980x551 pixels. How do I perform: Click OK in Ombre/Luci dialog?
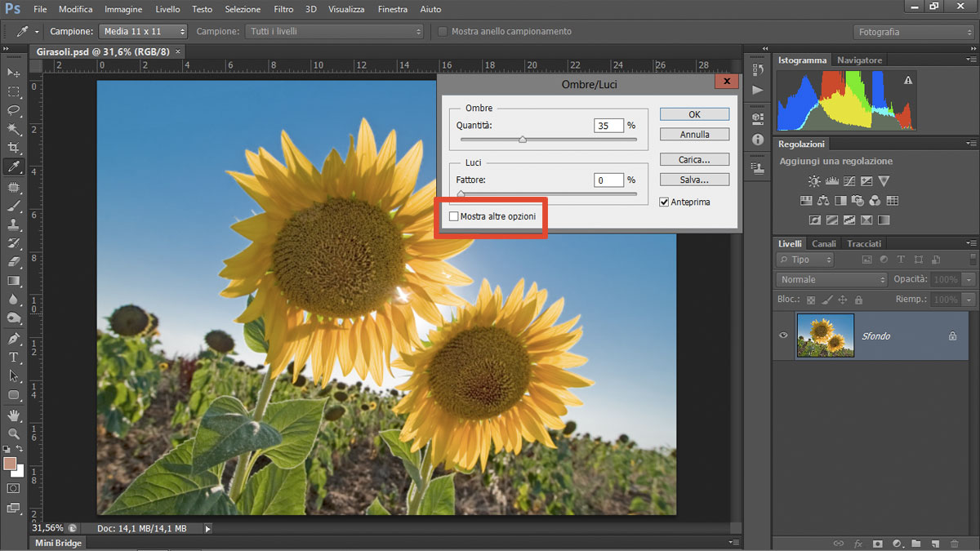694,114
